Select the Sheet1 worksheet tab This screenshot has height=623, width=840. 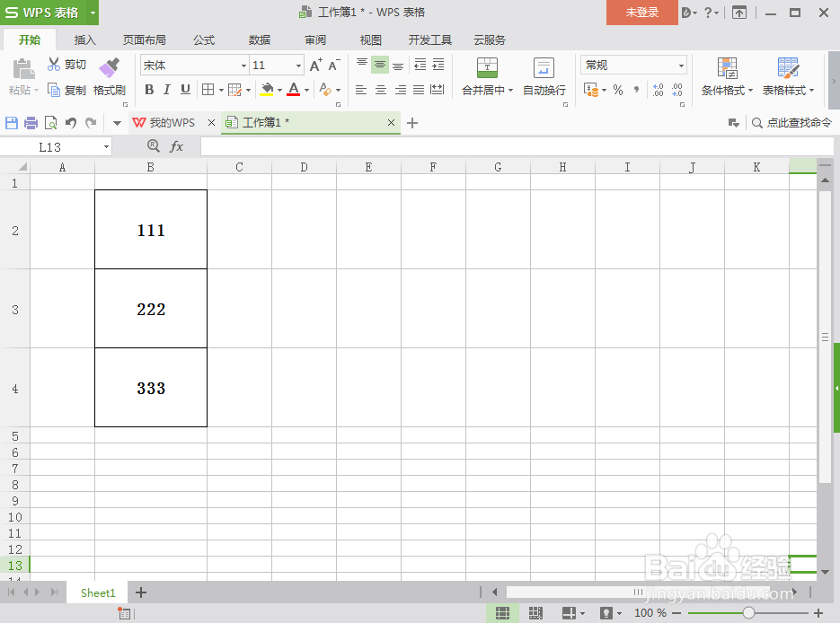pos(98,592)
